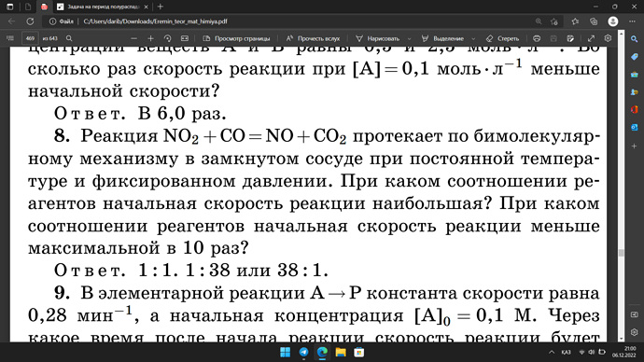Open the browser Settings and more menu
This screenshot has width=644, height=362.
(x=632, y=21)
